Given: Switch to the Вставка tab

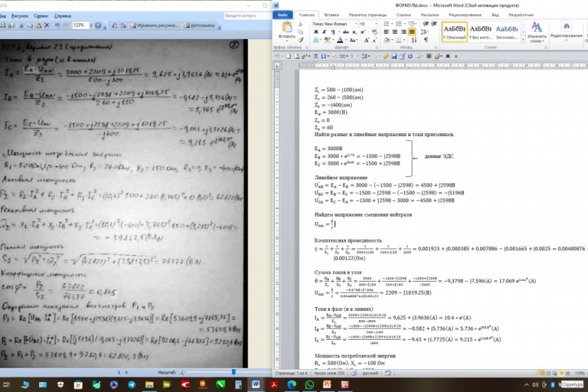Looking at the screenshot, I should point(331,14).
